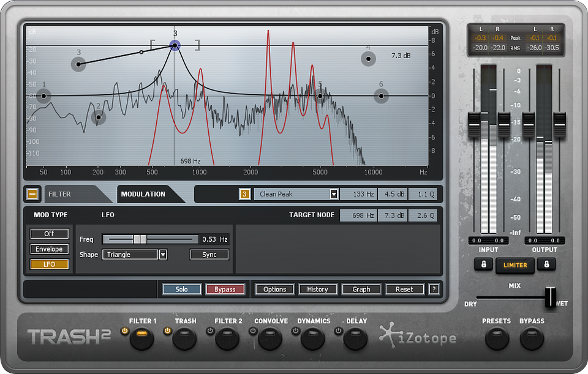Open the Triangle LFO shape dropdown
This screenshot has height=374, width=588.
163,254
